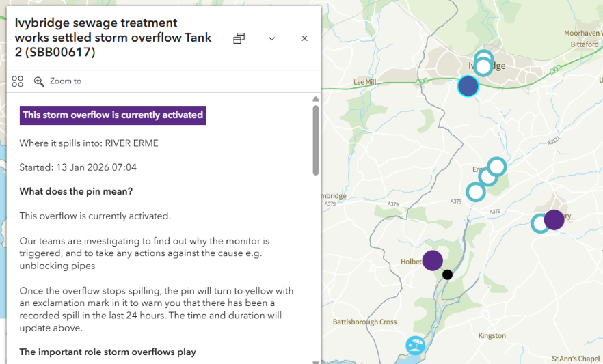
Task: Select the purple pin near Modbury
Action: tap(554, 219)
